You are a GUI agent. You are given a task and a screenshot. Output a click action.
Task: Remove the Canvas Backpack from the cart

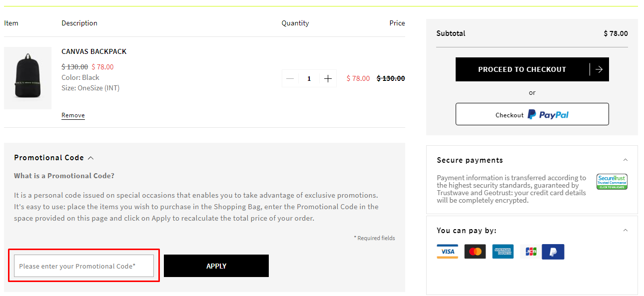73,115
